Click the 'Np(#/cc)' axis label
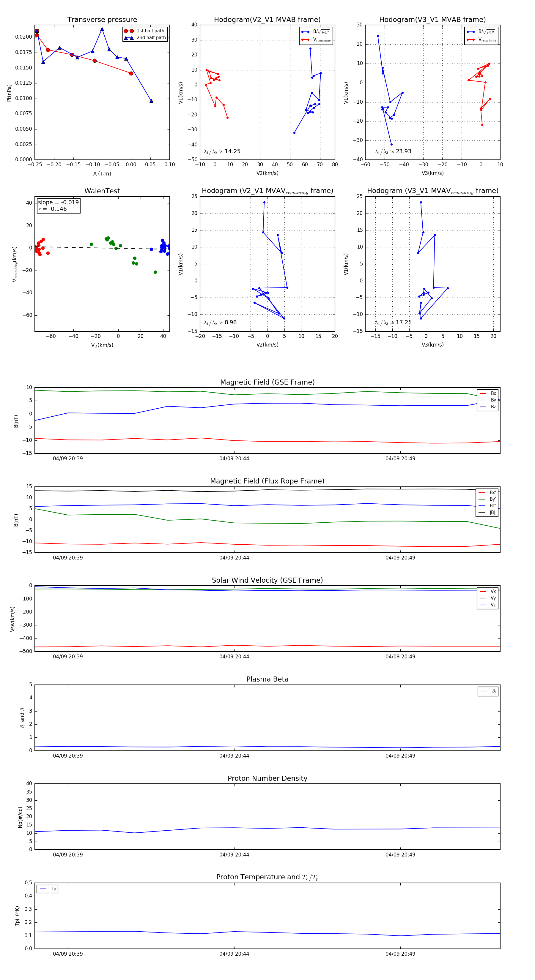The image size is (535, 980). [x=20, y=817]
